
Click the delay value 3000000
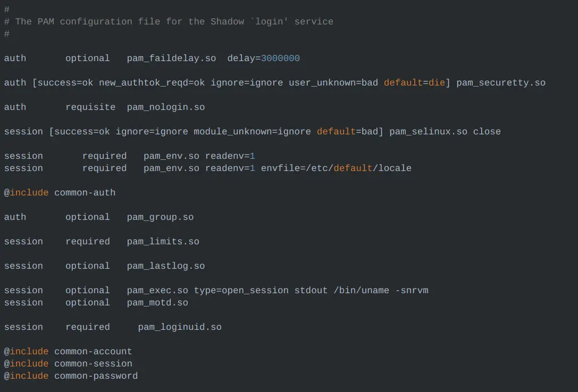(x=280, y=58)
